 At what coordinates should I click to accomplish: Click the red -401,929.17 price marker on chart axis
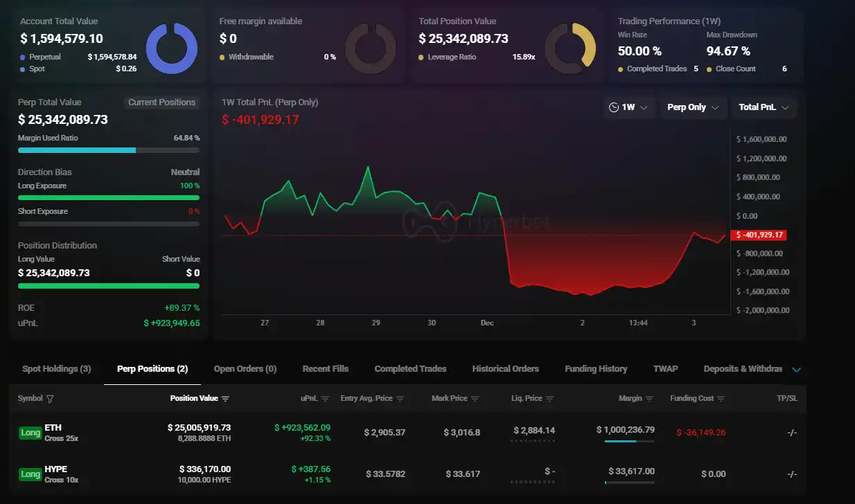click(x=759, y=235)
